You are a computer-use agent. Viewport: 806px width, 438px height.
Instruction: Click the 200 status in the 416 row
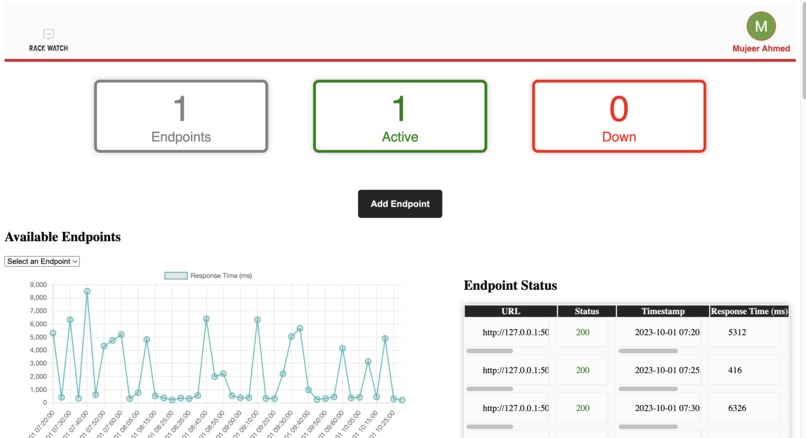pyautogui.click(x=582, y=370)
